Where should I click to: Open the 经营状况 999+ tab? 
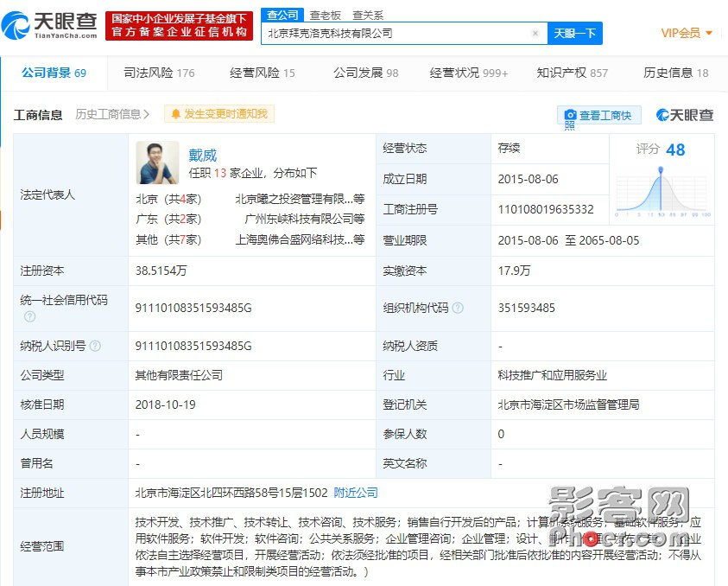point(469,73)
